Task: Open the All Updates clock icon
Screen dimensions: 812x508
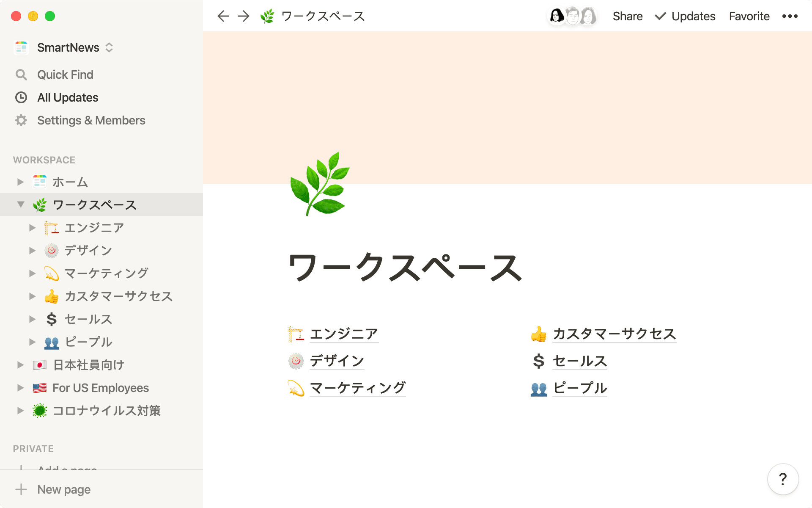Action: tap(21, 97)
